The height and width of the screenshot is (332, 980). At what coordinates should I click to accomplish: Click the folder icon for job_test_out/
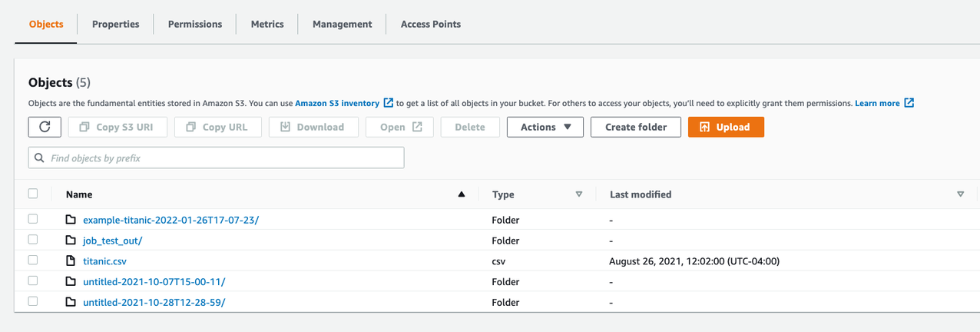71,241
